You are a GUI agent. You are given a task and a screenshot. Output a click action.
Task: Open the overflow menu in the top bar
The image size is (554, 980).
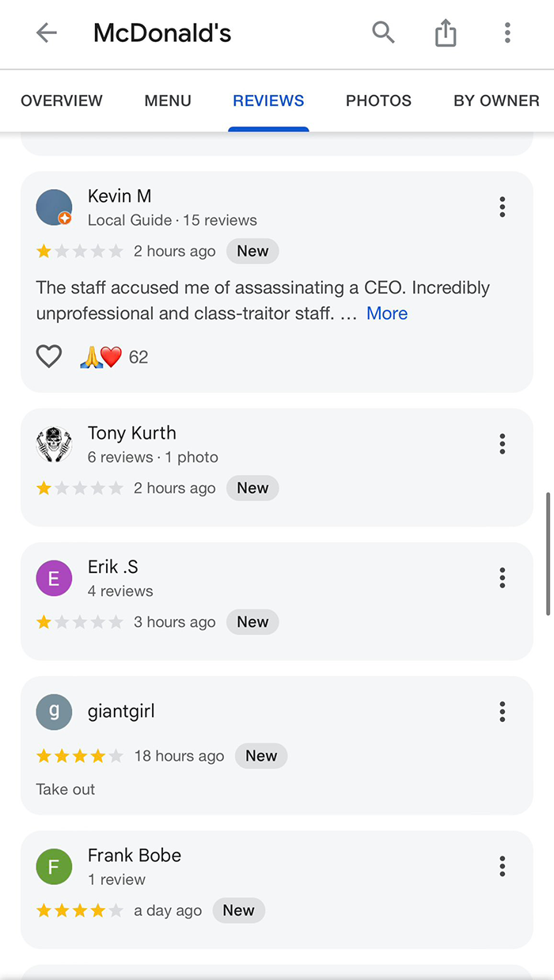(x=507, y=32)
